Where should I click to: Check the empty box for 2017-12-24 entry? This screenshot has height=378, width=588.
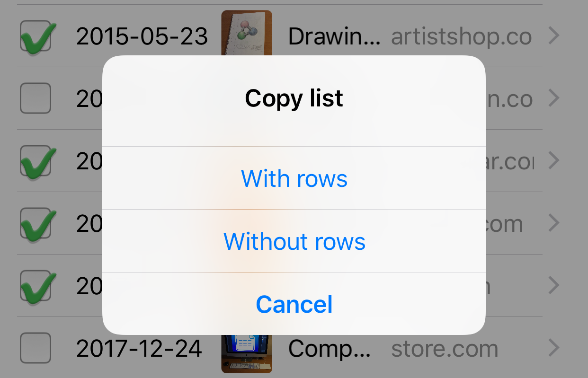pos(36,348)
